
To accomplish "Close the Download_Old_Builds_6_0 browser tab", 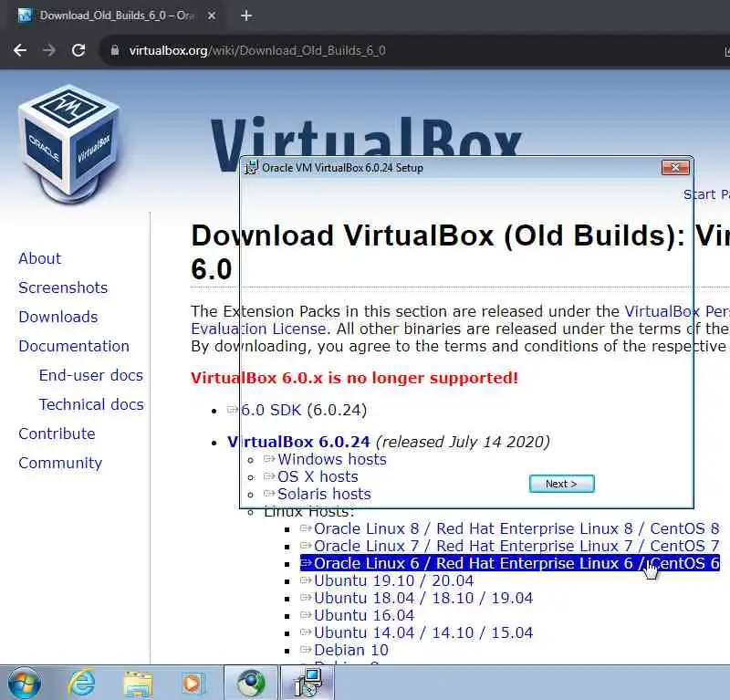I will coord(212,16).
